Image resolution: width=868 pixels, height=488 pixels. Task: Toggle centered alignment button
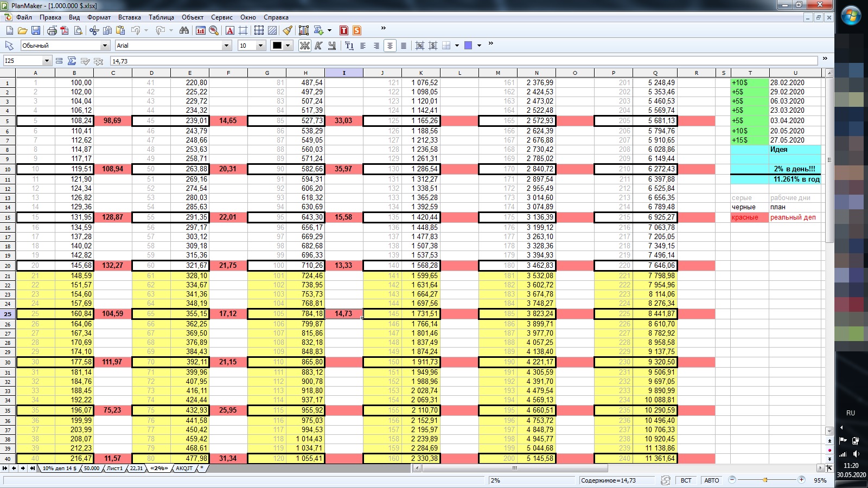390,46
